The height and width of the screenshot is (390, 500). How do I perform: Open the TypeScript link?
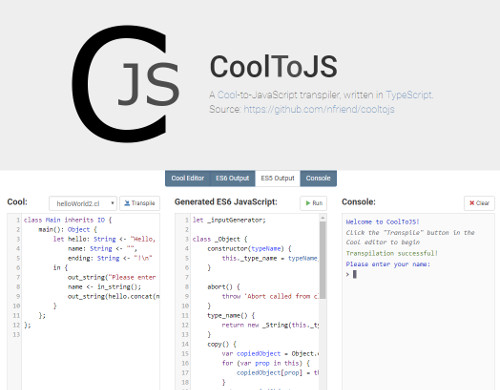coord(408,95)
